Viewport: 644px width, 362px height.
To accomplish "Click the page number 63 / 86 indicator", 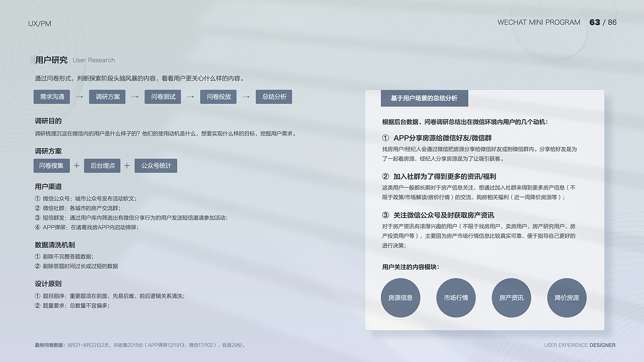I will coord(603,22).
